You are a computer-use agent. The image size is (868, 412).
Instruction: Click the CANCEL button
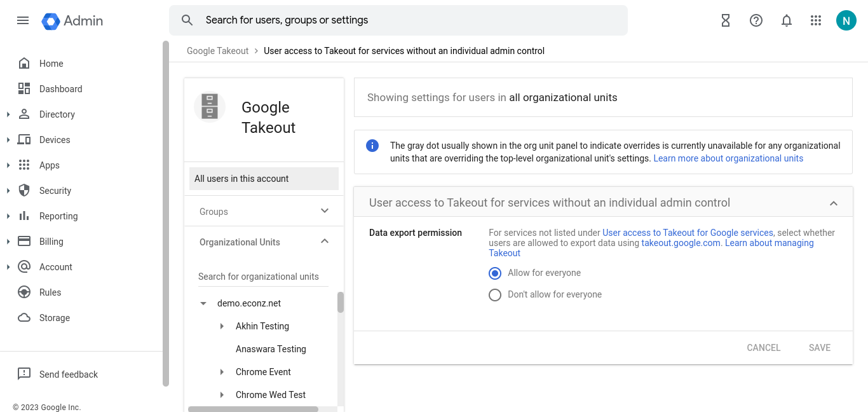[x=763, y=348]
